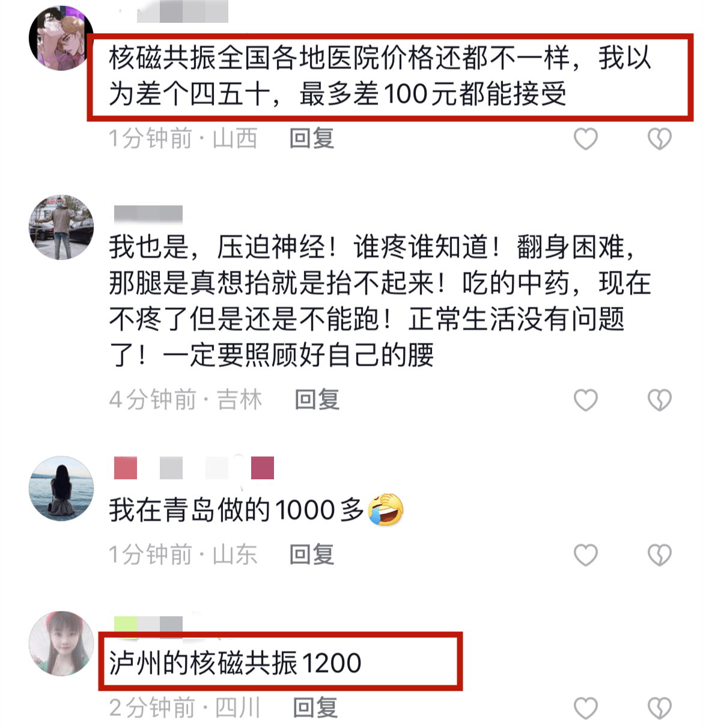
Task: Open avatar of woman by the sea
Action: pyautogui.click(x=61, y=488)
